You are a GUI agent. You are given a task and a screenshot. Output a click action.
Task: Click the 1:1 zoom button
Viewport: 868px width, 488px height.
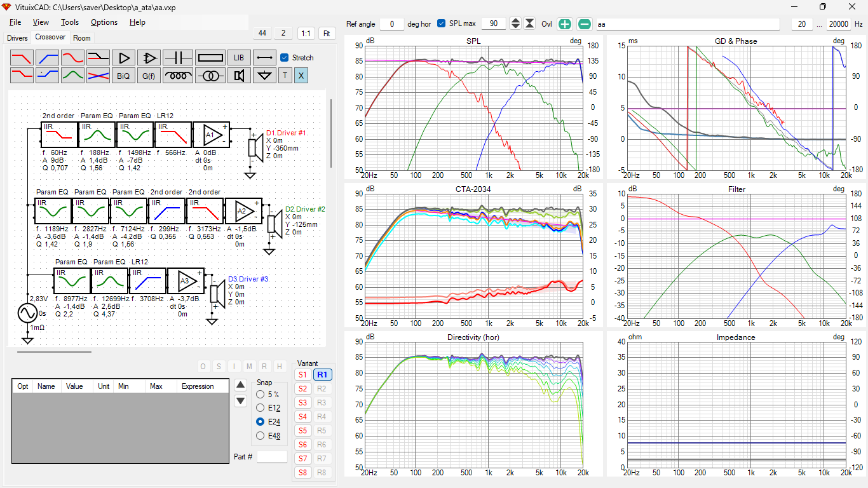(306, 33)
